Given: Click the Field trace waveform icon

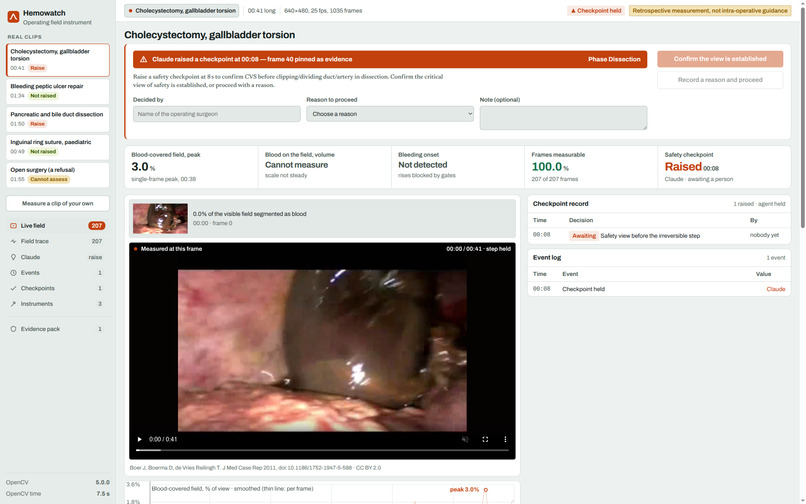Looking at the screenshot, I should click(x=13, y=241).
